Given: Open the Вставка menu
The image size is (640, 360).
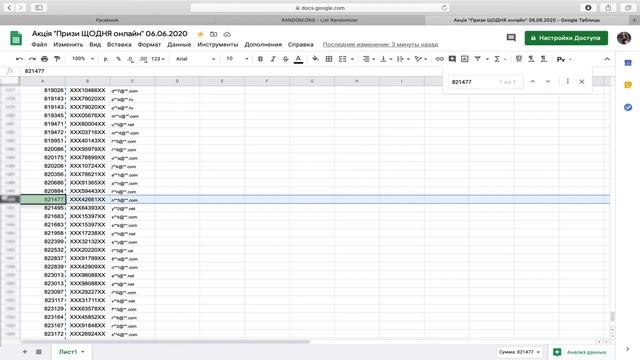Looking at the screenshot, I should pyautogui.click(x=119, y=44).
